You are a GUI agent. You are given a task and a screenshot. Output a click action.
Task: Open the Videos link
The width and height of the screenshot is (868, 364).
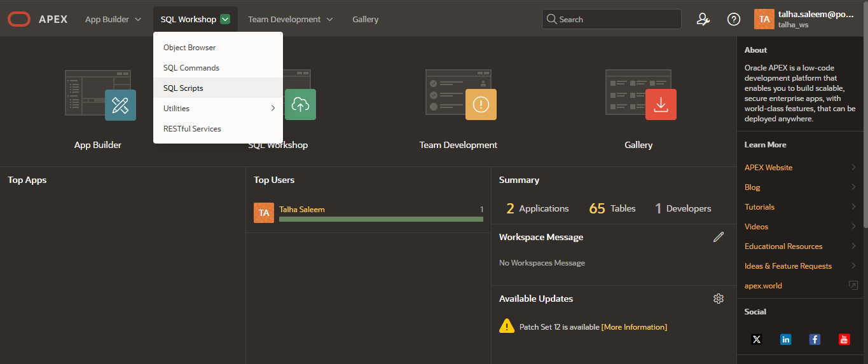point(756,226)
